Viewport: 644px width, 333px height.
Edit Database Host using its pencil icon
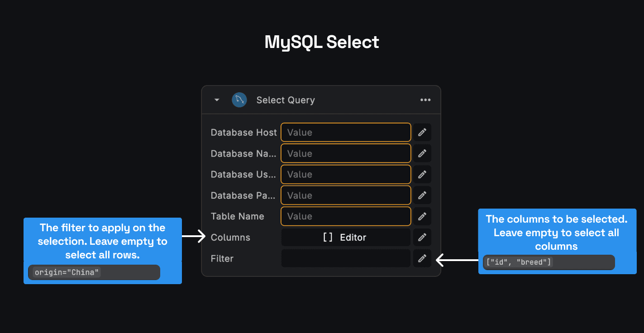coord(422,132)
